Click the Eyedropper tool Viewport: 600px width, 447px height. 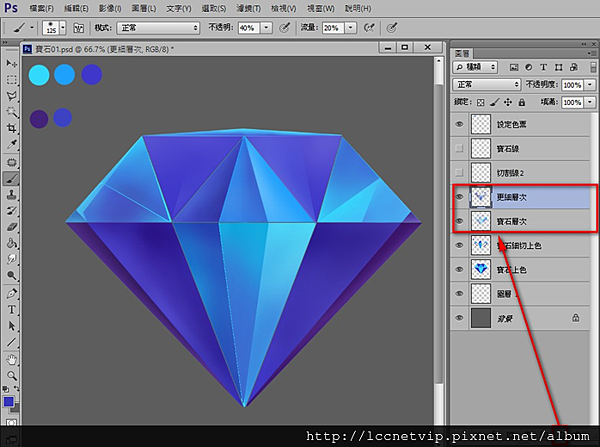click(11, 145)
